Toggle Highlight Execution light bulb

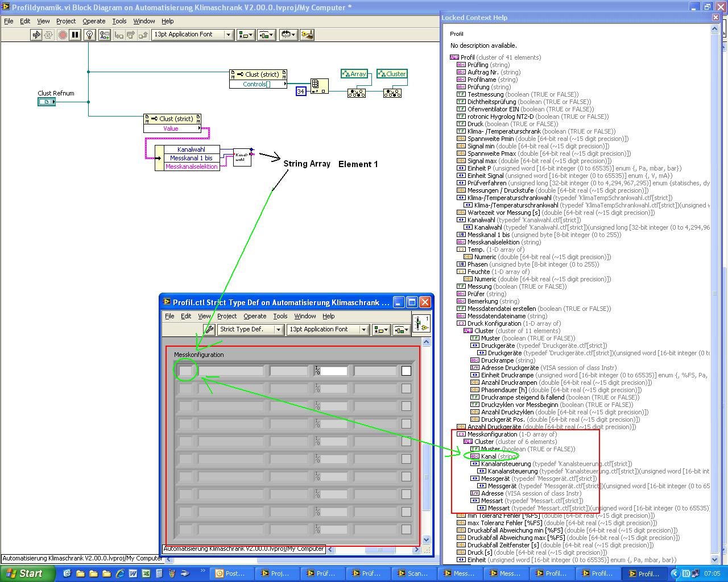[89, 35]
